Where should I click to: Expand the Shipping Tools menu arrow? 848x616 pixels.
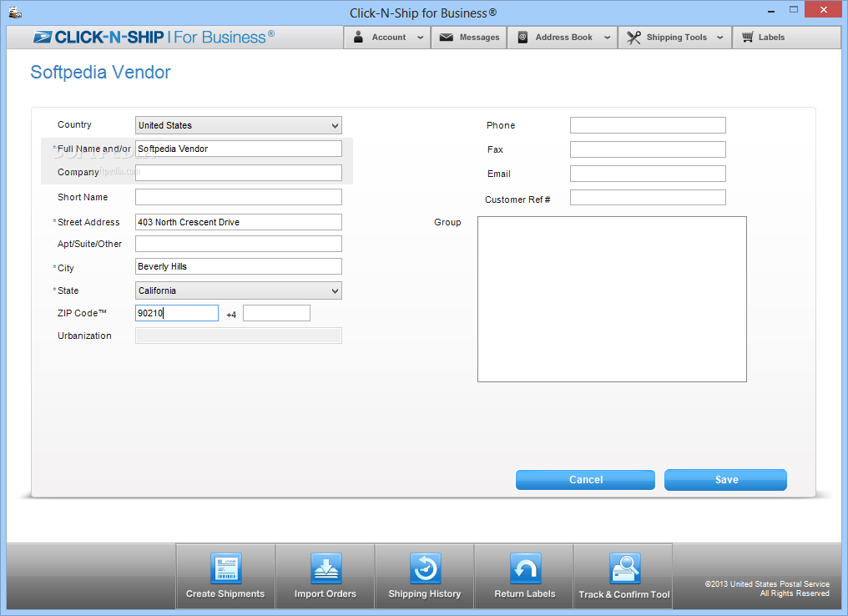719,38
